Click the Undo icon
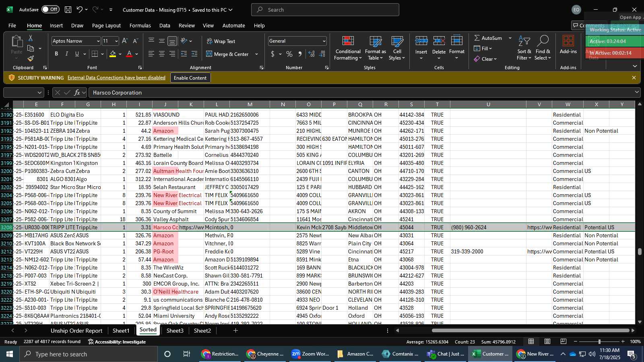 [x=80, y=10]
